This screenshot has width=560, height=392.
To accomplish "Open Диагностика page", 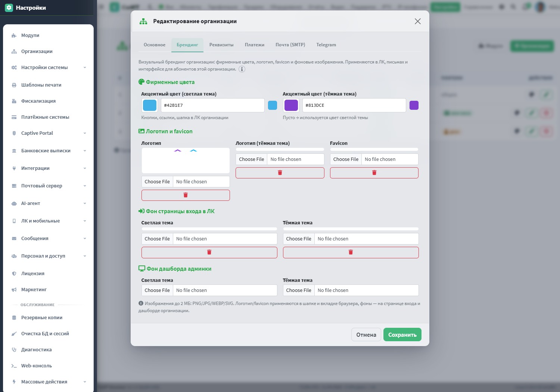I will (x=48, y=350).
